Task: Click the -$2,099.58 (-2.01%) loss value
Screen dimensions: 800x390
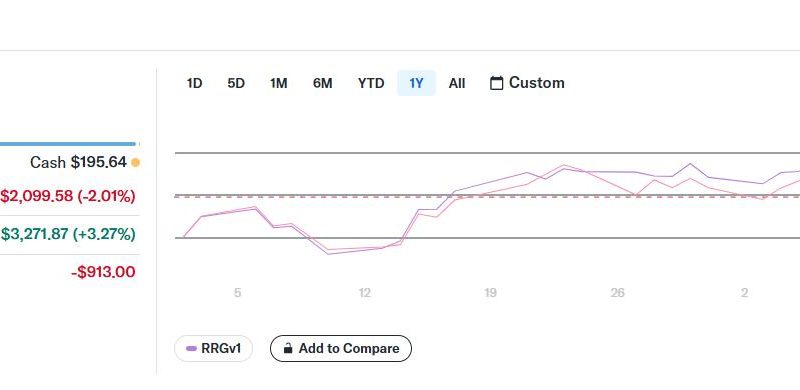Action: [68, 196]
